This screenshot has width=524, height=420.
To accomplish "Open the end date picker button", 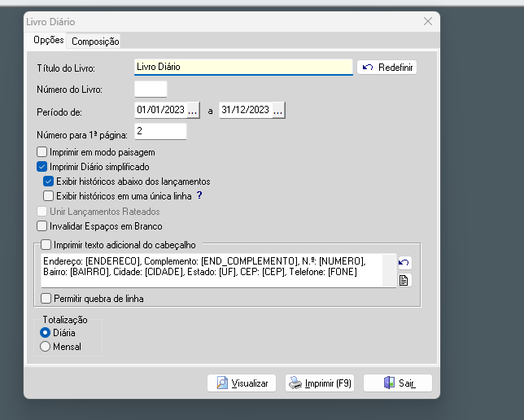I will [x=278, y=110].
